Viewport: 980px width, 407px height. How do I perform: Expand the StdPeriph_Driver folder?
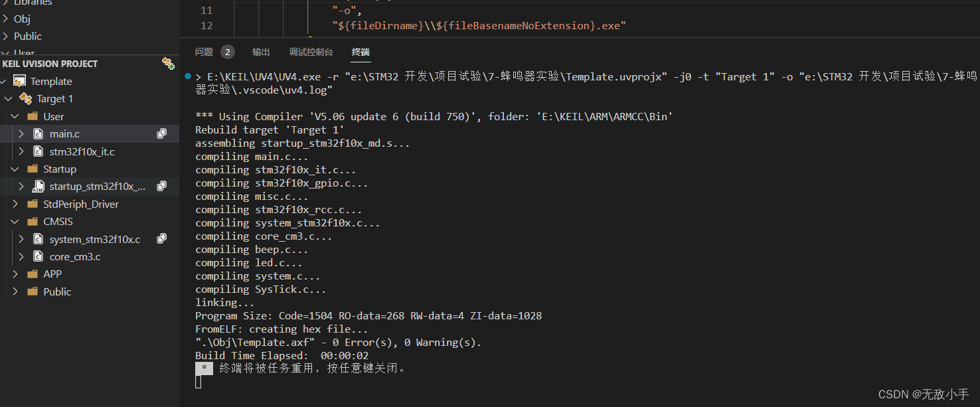click(15, 204)
